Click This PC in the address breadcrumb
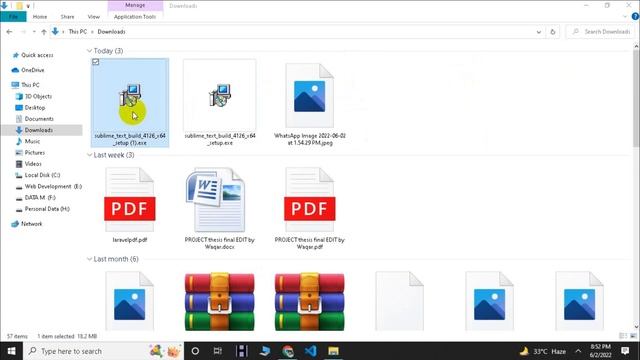This screenshot has width=640, height=360. pyautogui.click(x=78, y=32)
